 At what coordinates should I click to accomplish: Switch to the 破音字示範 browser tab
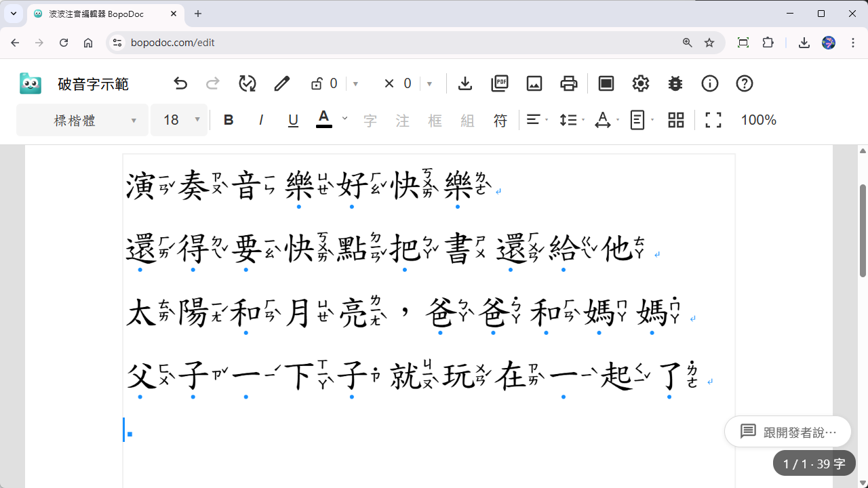click(95, 14)
